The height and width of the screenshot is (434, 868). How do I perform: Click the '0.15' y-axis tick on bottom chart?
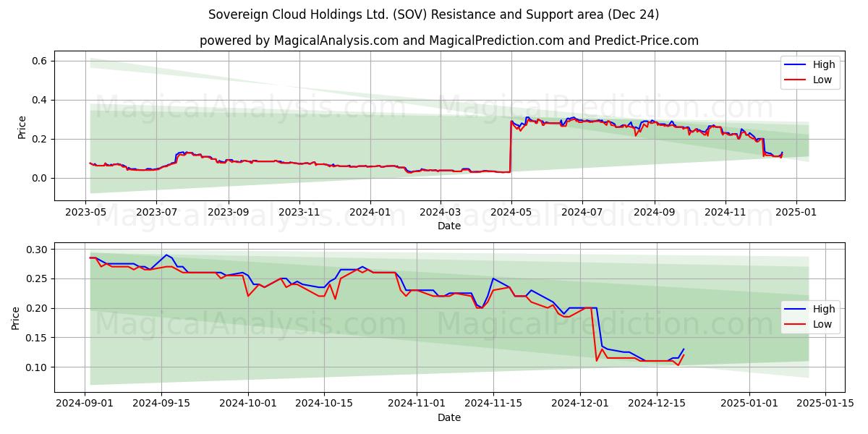35,338
